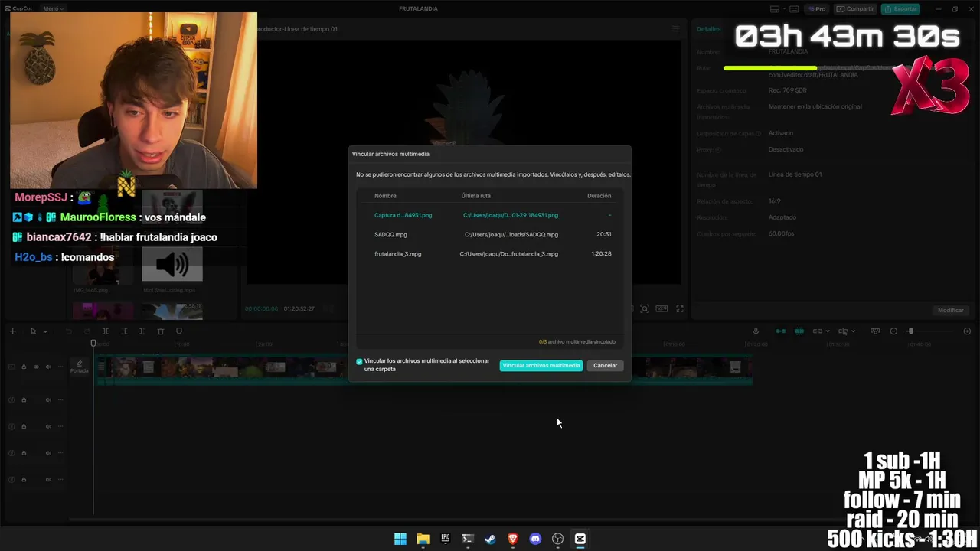Open the layout icon in title bar
Screen dimensions: 980x551
(x=775, y=9)
